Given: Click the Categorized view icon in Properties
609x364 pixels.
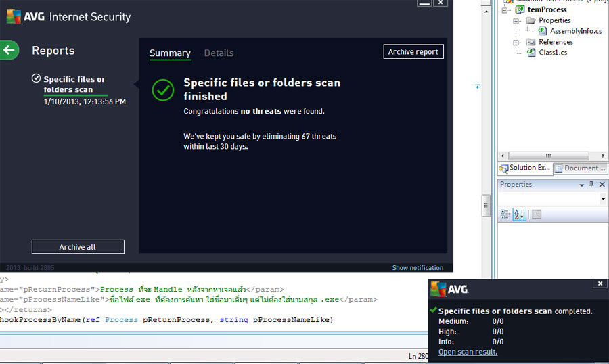Looking at the screenshot, I should point(505,214).
